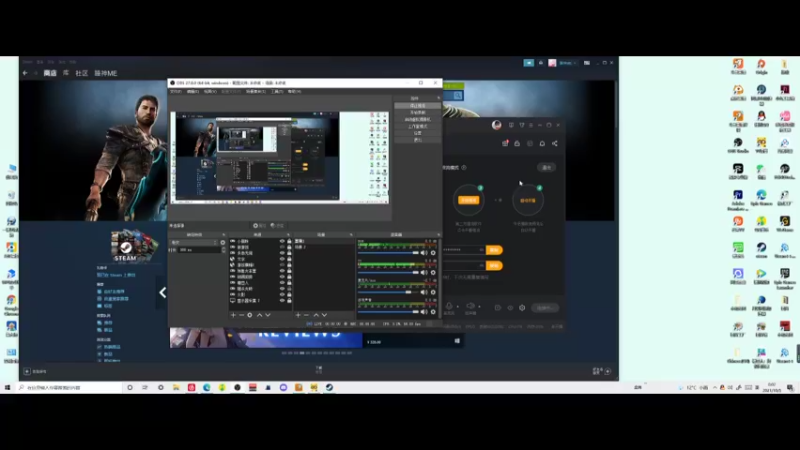Open Steam from the Windows taskbar
Screen dimensions: 800x450
(x=330, y=388)
